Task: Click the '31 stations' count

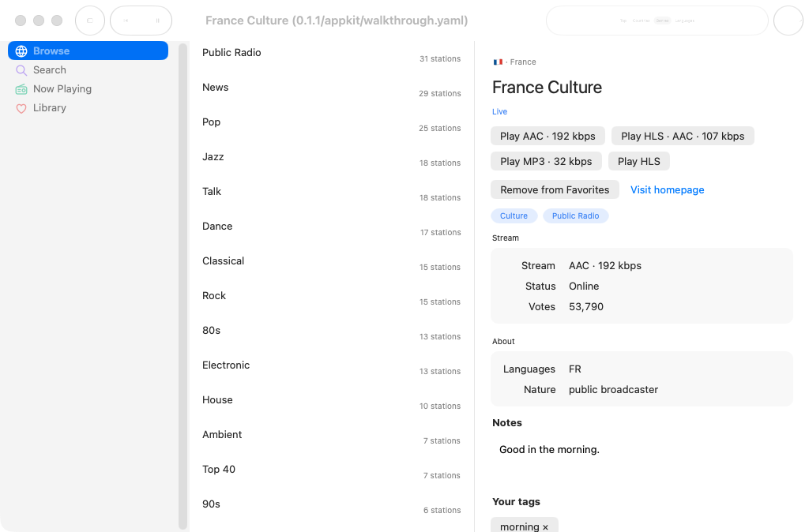Action: point(440,58)
